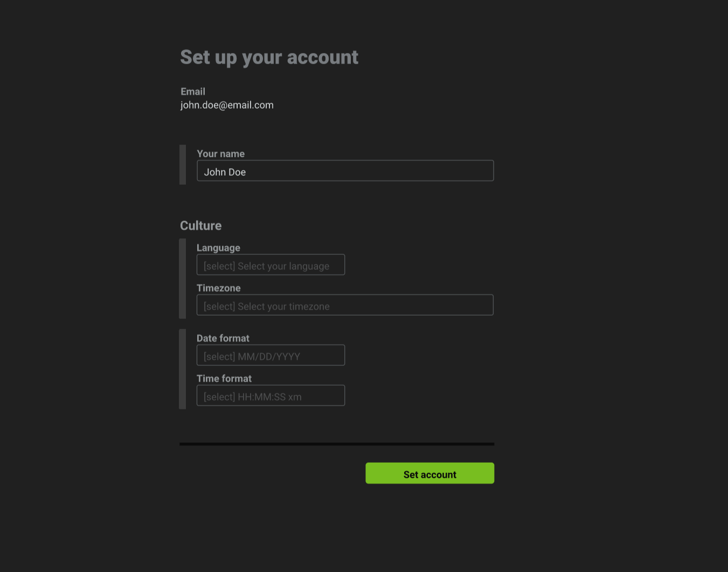728x572 pixels.
Task: Click the 'Date format' label
Action: (x=223, y=338)
